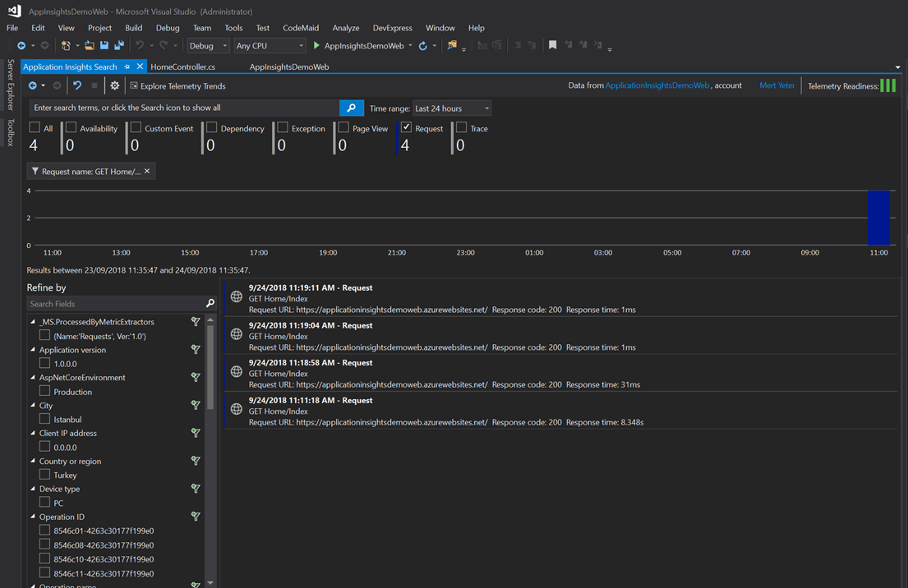Remove the Request name filter chip
Screen dimensions: 908x588
(147, 172)
